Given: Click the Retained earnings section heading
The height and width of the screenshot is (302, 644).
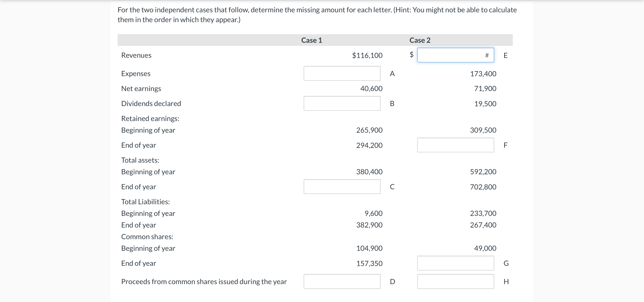Looking at the screenshot, I should [x=150, y=119].
